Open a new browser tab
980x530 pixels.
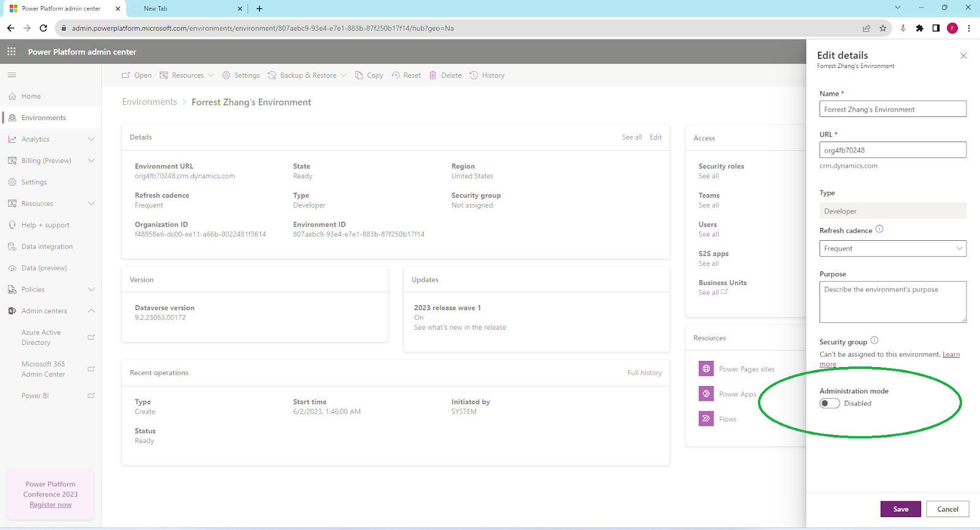(259, 9)
